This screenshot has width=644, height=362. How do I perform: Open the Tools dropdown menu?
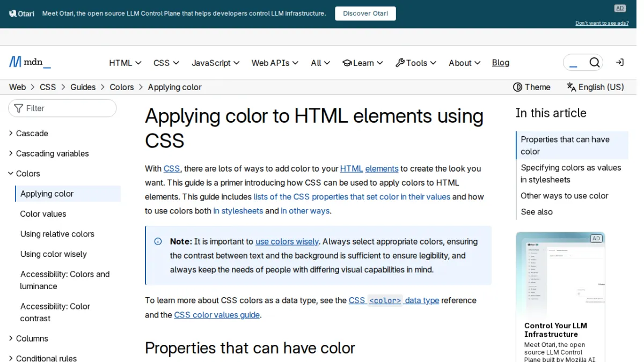416,63
